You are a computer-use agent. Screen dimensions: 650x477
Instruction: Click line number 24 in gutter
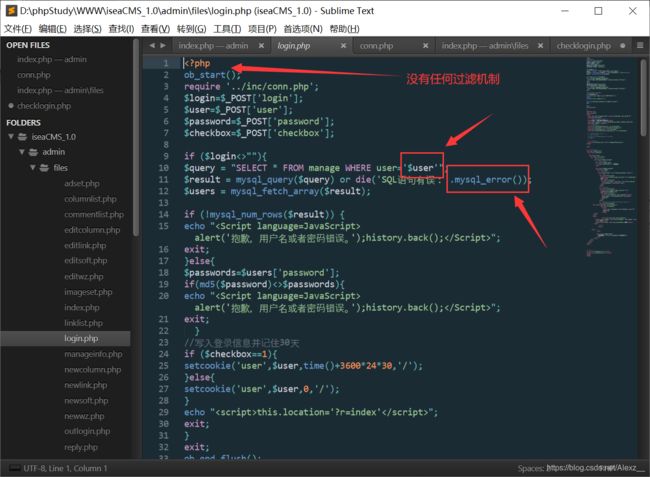[x=163, y=354]
